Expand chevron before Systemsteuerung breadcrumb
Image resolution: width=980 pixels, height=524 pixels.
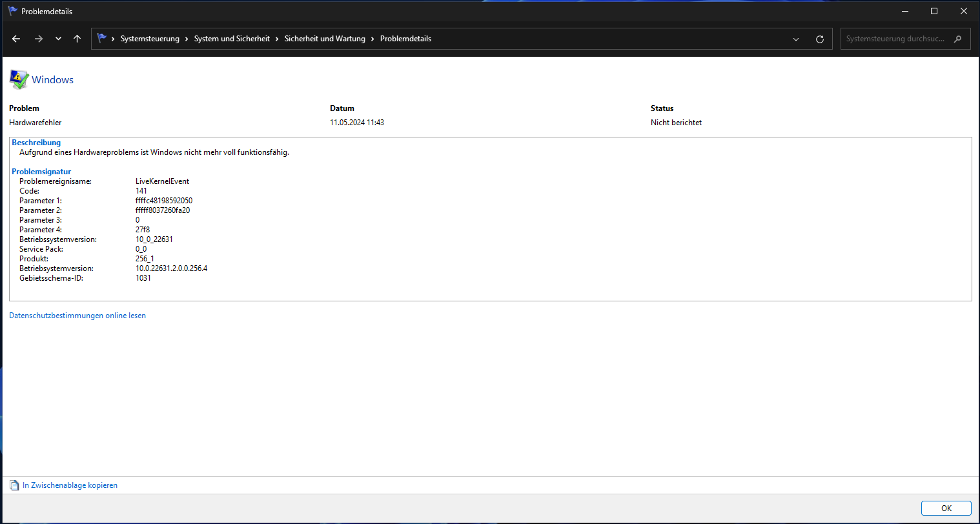[x=113, y=39]
